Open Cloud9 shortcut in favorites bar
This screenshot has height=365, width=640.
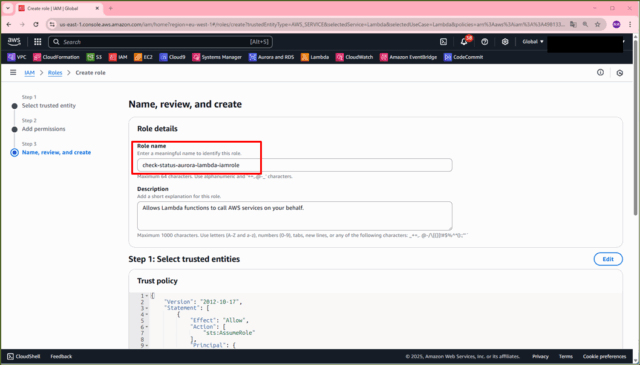click(172, 57)
